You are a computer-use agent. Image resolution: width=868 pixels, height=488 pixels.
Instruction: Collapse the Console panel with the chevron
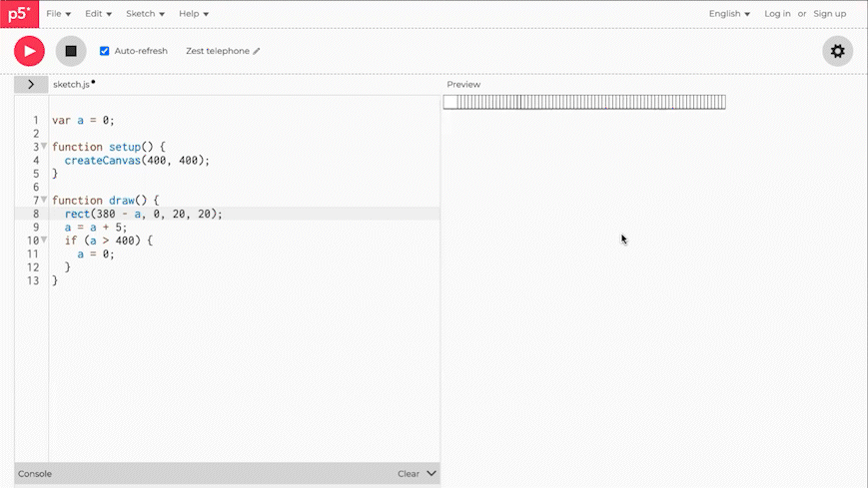pos(432,474)
